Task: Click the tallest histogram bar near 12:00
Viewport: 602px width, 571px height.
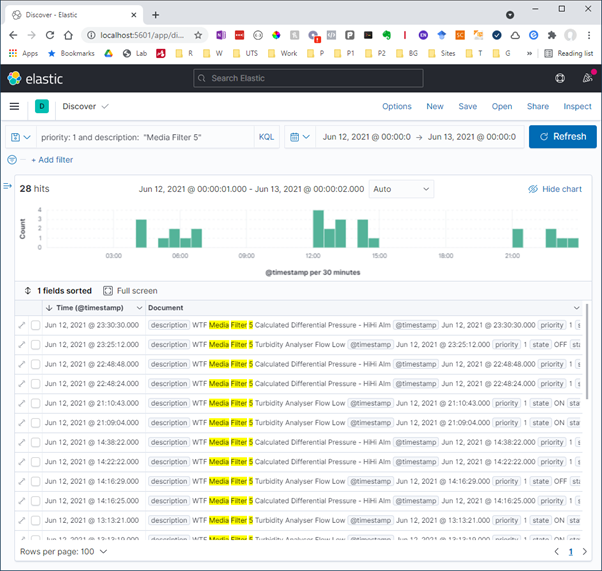Action: click(318, 228)
